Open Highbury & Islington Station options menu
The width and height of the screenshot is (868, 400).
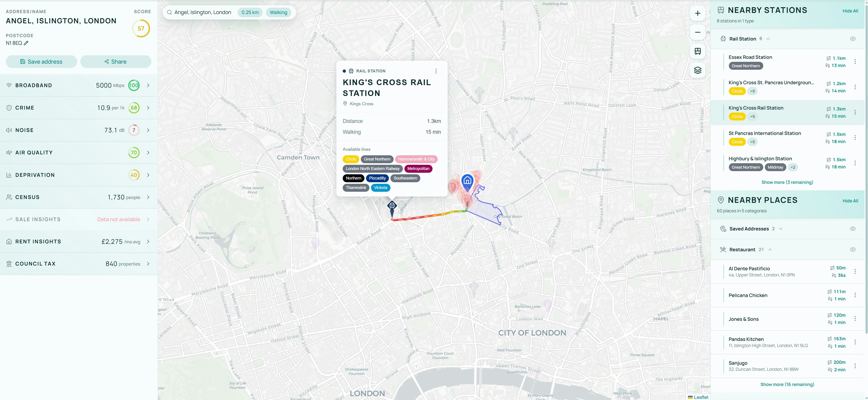point(855,163)
